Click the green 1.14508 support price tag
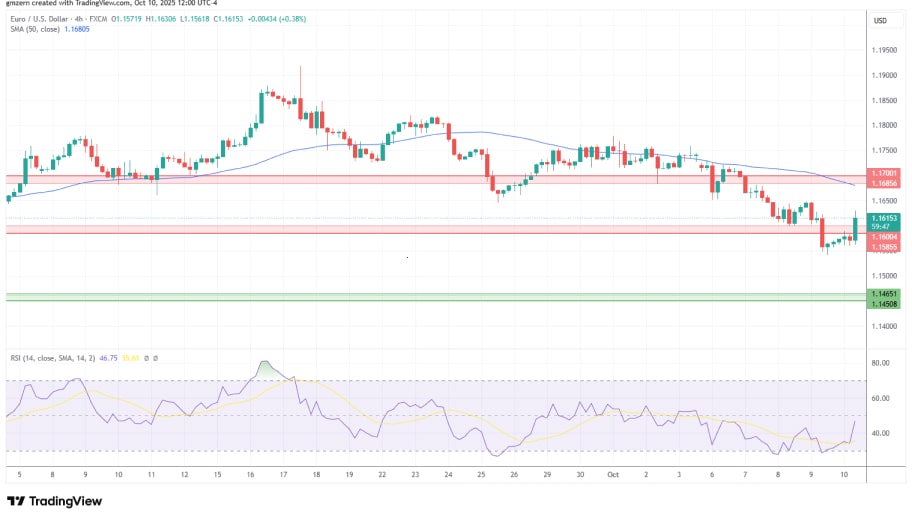The image size is (912, 513). coord(884,301)
